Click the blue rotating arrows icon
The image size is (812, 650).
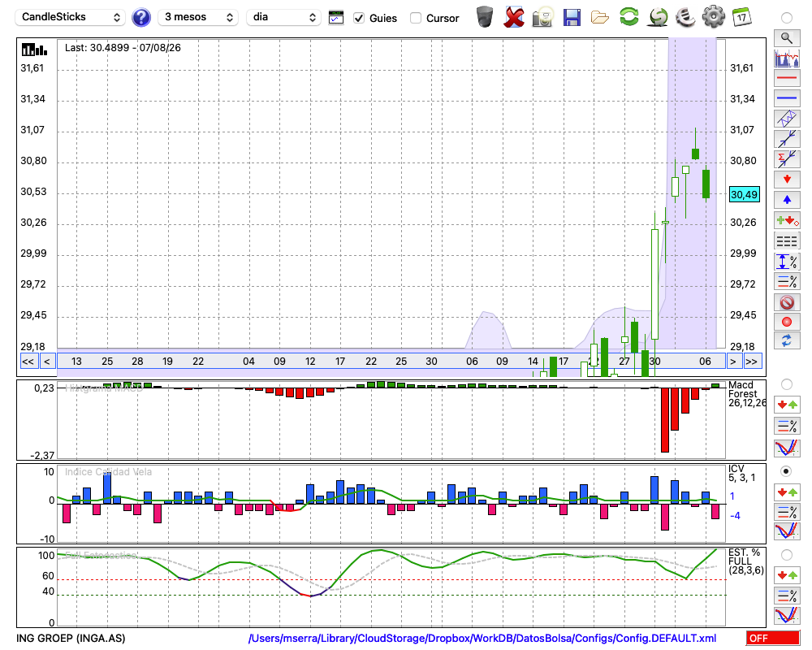[x=787, y=341]
